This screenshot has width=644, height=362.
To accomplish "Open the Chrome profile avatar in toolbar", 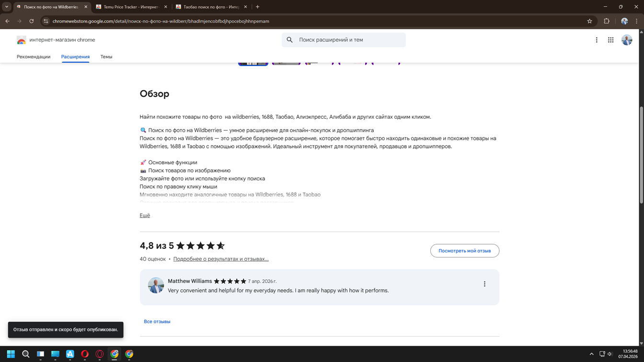I will click(624, 21).
